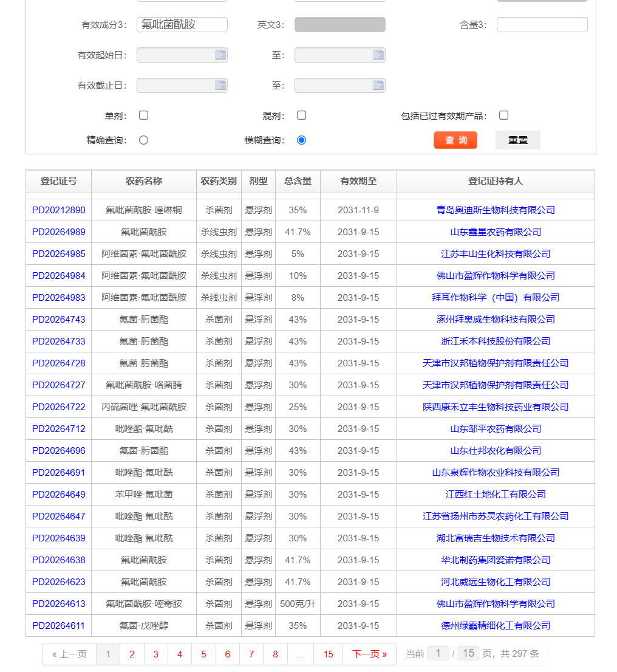617x672 pixels.
Task: Click the 有效截止日 date field
Action: coord(182,86)
